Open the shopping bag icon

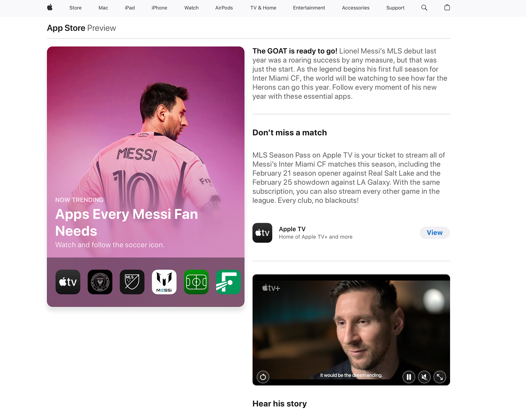(x=447, y=8)
